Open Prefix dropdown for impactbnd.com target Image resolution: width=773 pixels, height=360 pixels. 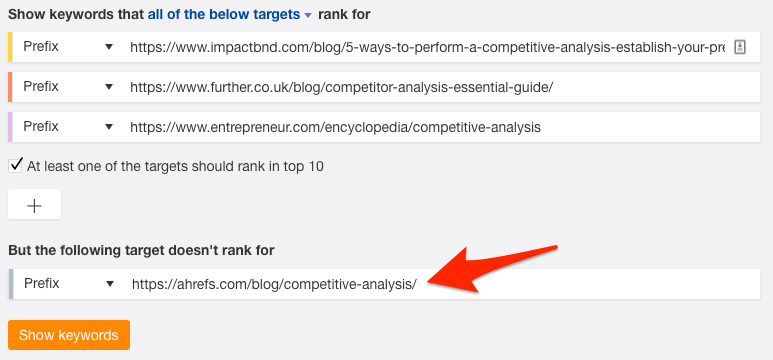pyautogui.click(x=68, y=47)
